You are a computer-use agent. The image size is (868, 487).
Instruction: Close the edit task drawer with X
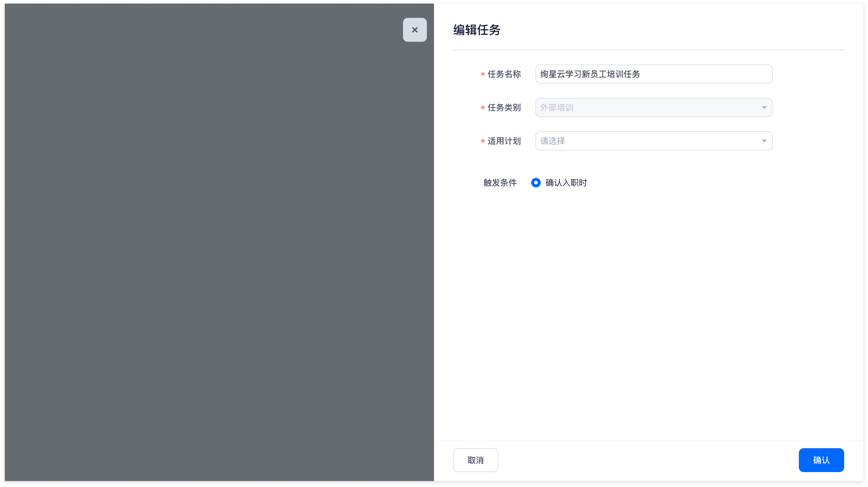(414, 30)
